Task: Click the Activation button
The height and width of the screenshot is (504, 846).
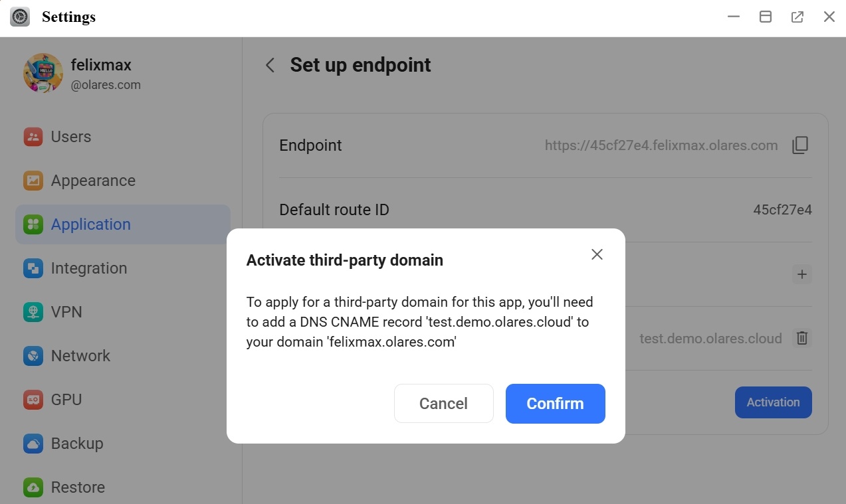Action: pyautogui.click(x=773, y=402)
